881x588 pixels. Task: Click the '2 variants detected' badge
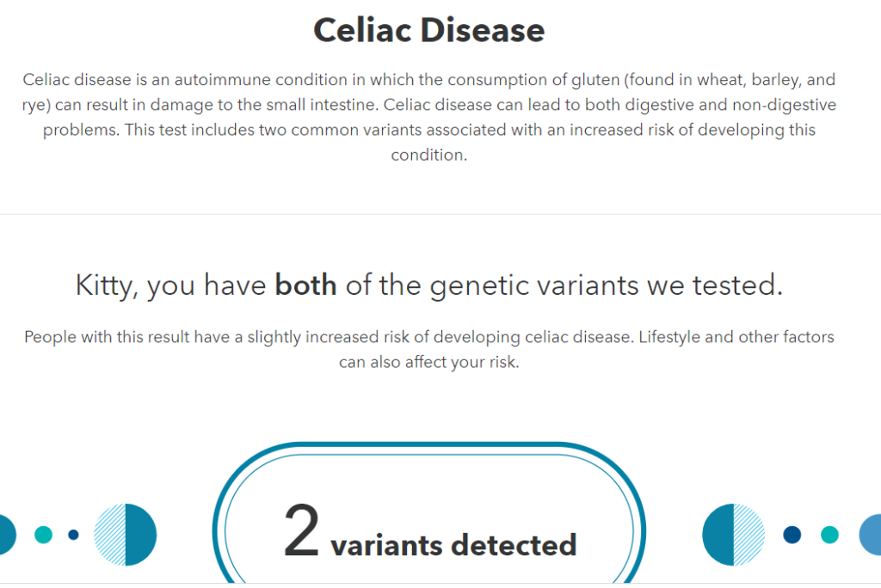[x=429, y=514]
